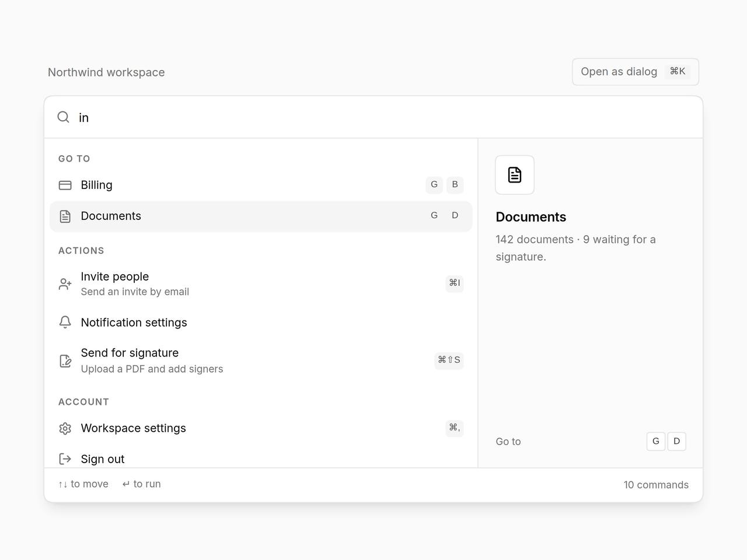The width and height of the screenshot is (747, 560).
Task: Click the Notification settings bell icon
Action: tap(65, 323)
